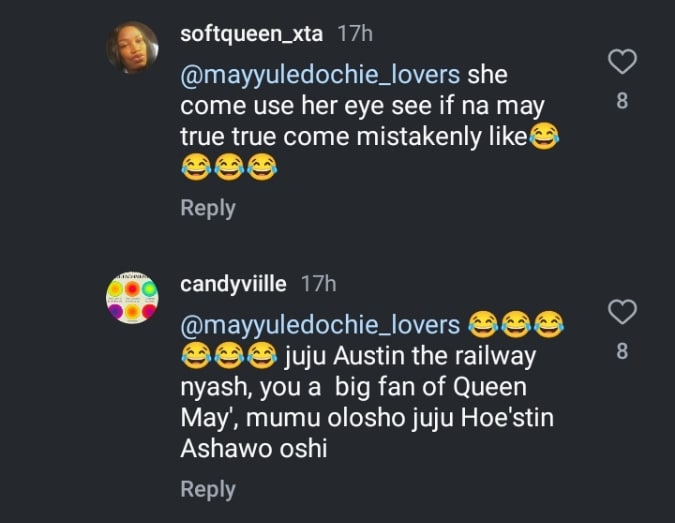The width and height of the screenshot is (675, 523).
Task: Tap the softqueen_xta username
Action: (251, 33)
